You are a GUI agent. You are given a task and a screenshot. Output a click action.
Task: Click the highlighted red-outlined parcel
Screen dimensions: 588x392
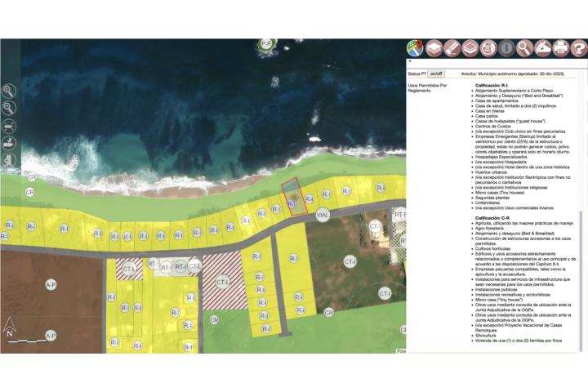tap(294, 195)
